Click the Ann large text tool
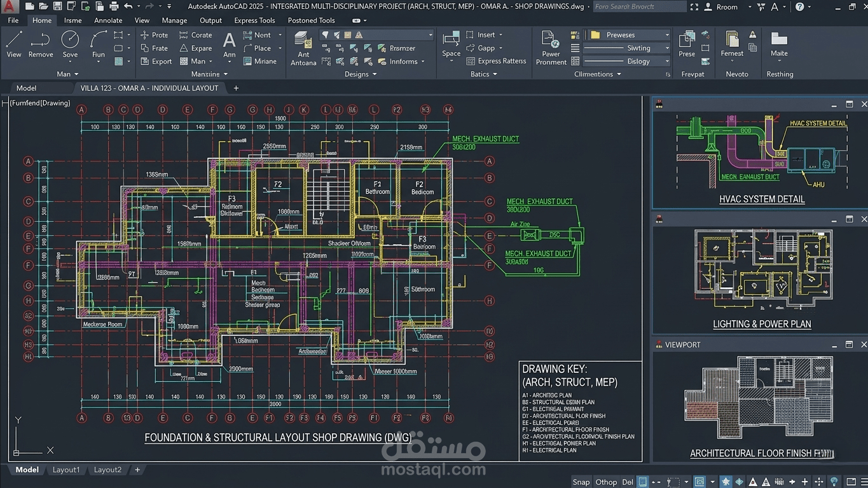The width and height of the screenshot is (868, 488). tap(230, 44)
